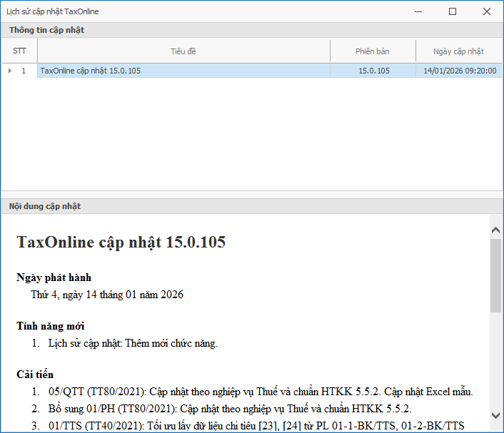Maximize the Lịch sử cập nhật TaxOnline window
The height and width of the screenshot is (433, 504).
(x=453, y=11)
